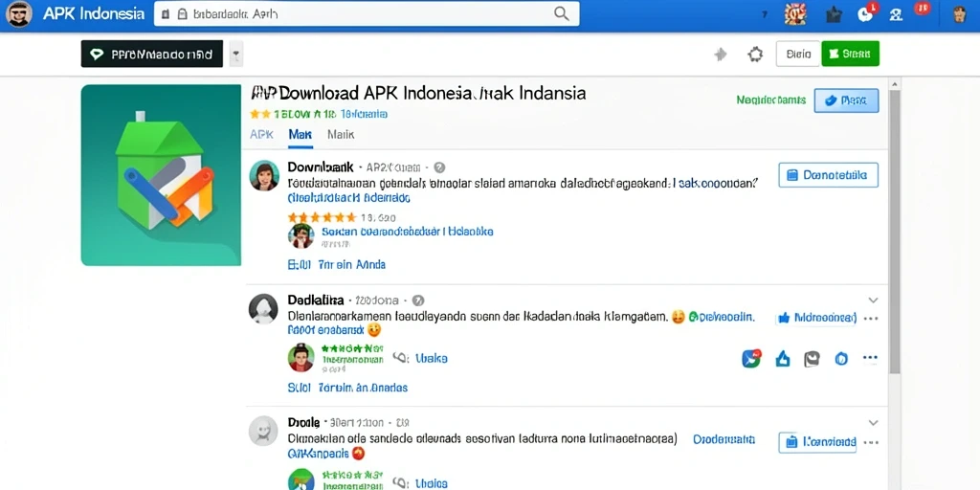980x490 pixels.
Task: Click the green Sreas button
Action: [850, 54]
